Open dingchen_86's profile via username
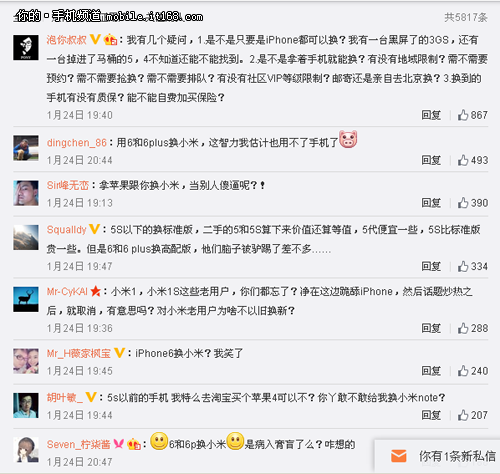 [77, 143]
